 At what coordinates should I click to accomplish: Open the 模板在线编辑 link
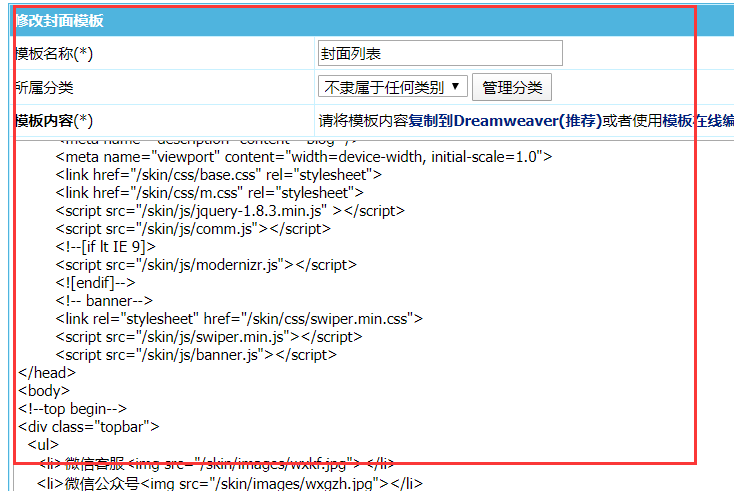coord(698,121)
